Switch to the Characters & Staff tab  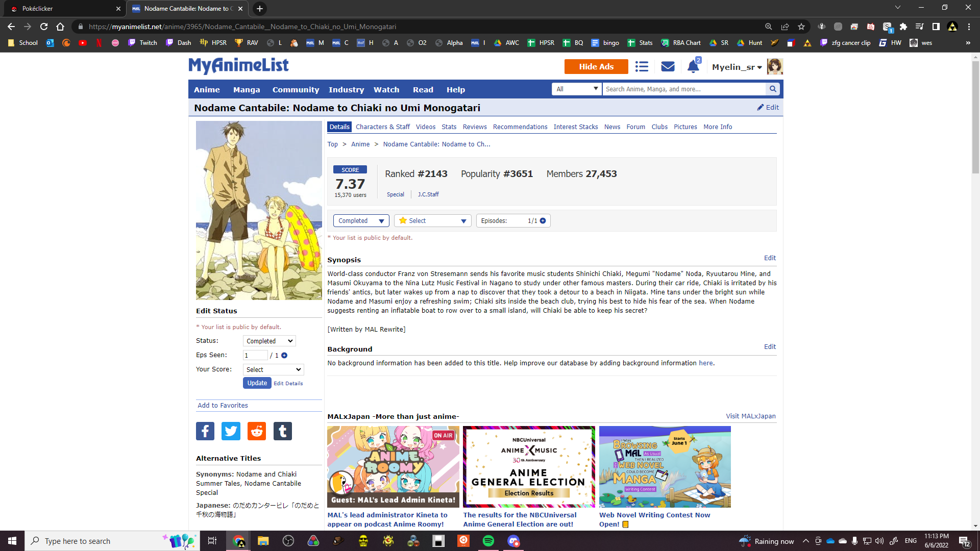[x=382, y=127]
